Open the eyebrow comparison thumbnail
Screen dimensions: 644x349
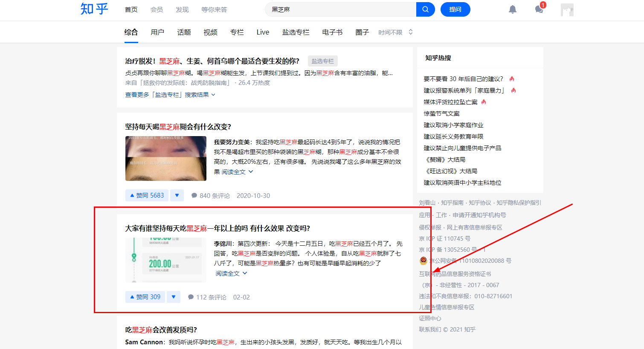click(x=166, y=158)
